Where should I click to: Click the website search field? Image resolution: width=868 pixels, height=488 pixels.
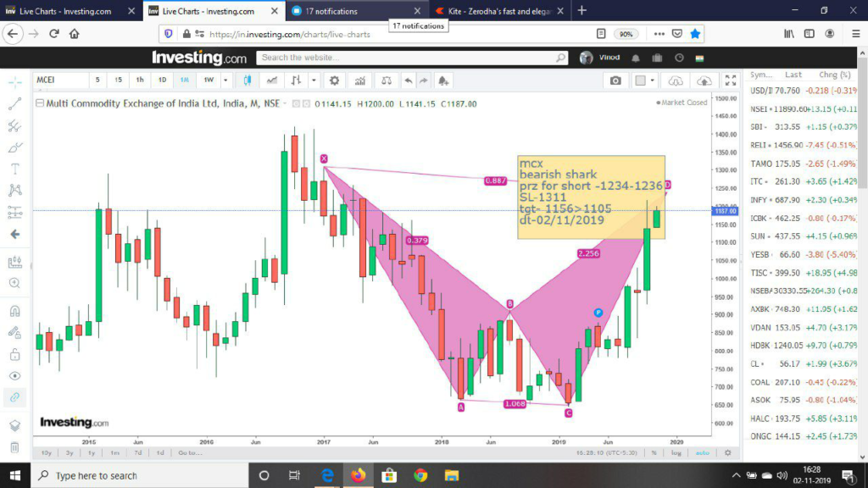[412, 58]
